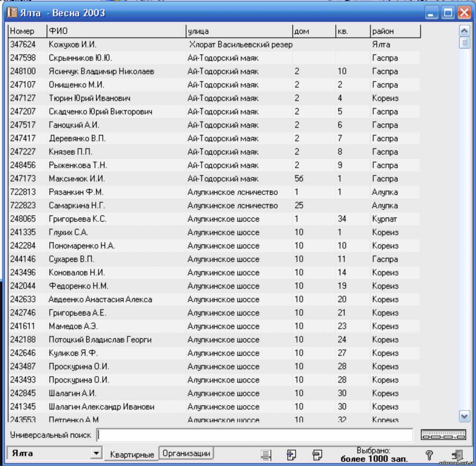Select Шалагин Александр Иванови row
Screen dimensions: 476x466
[x=214, y=407]
